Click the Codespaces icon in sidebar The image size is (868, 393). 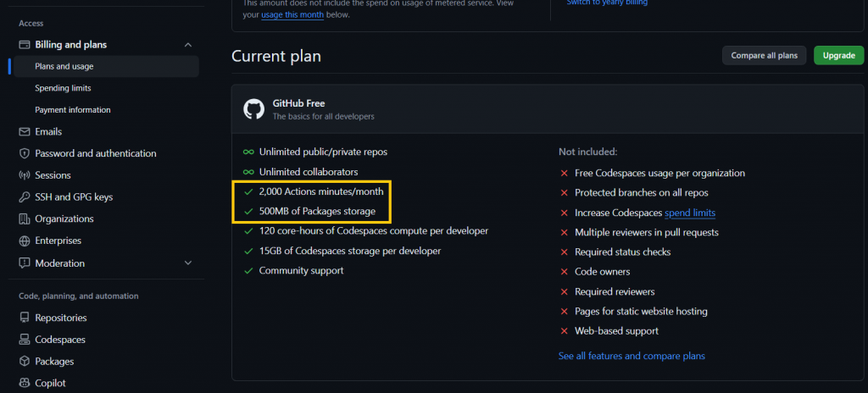click(24, 340)
